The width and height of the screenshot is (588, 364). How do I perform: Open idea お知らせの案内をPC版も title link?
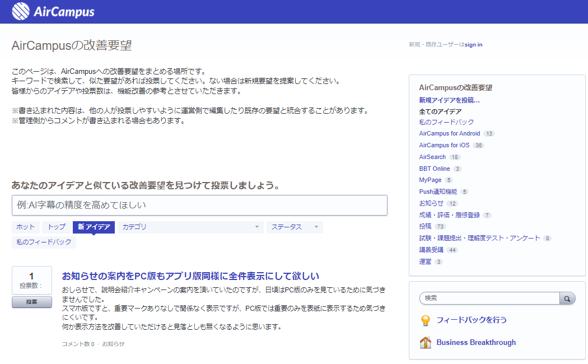coord(190,276)
